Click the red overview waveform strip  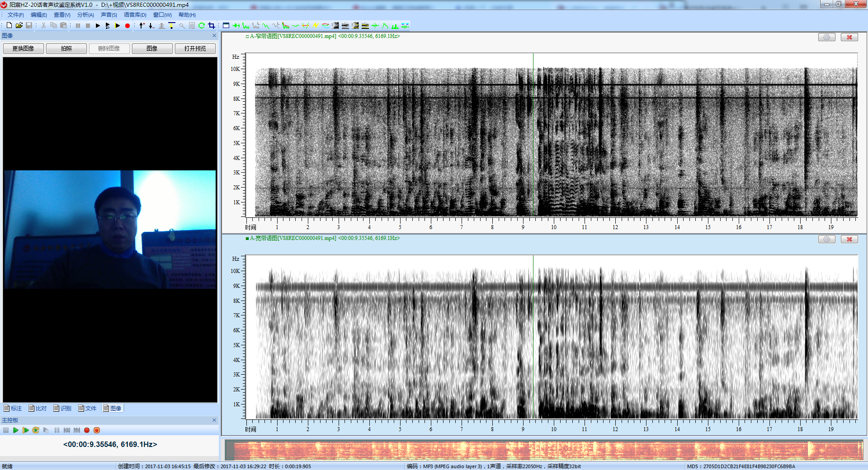coord(544,450)
